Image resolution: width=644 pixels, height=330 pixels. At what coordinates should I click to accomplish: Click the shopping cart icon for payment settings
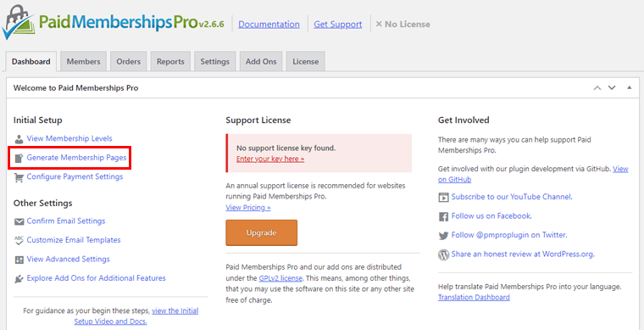coord(19,177)
